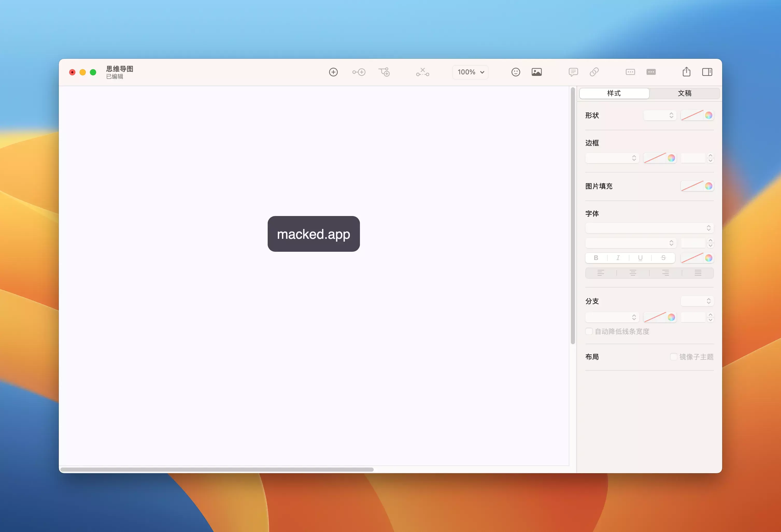Select the 样式 tab
The height and width of the screenshot is (532, 781).
(x=614, y=93)
